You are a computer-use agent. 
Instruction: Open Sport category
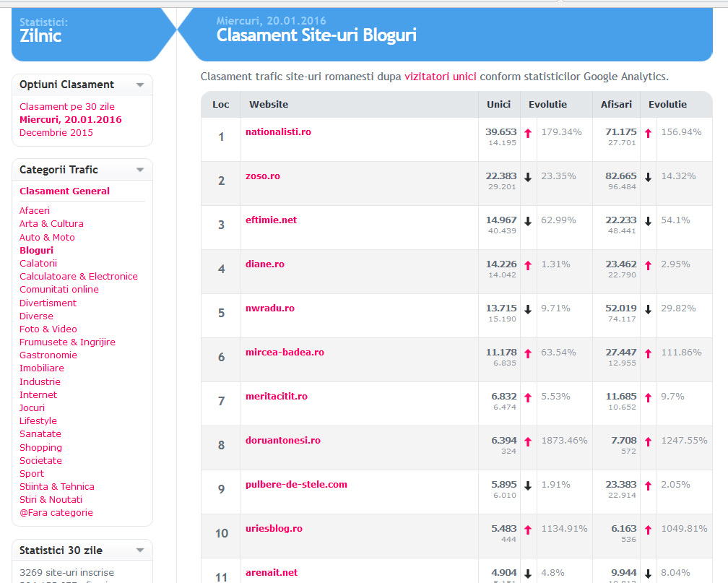click(32, 473)
